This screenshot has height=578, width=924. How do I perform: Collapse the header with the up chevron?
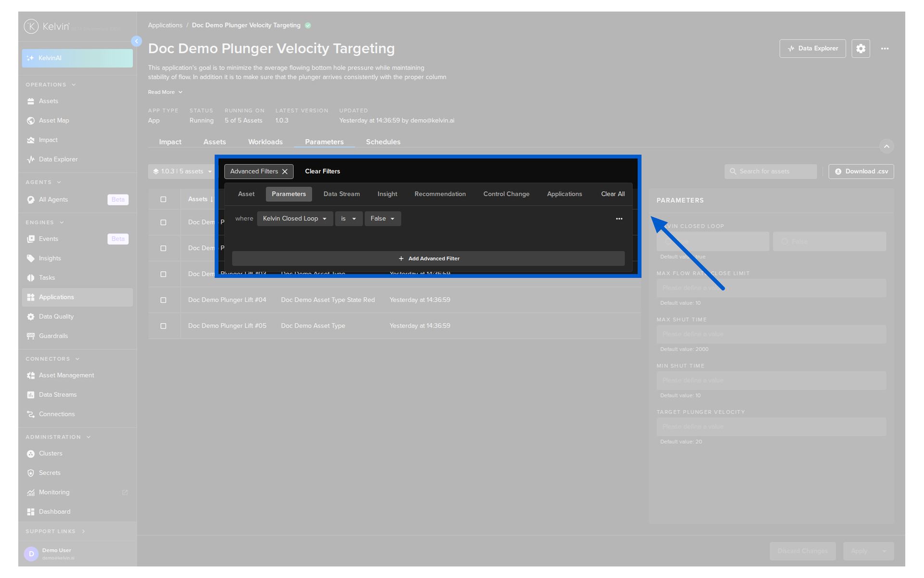click(x=886, y=146)
